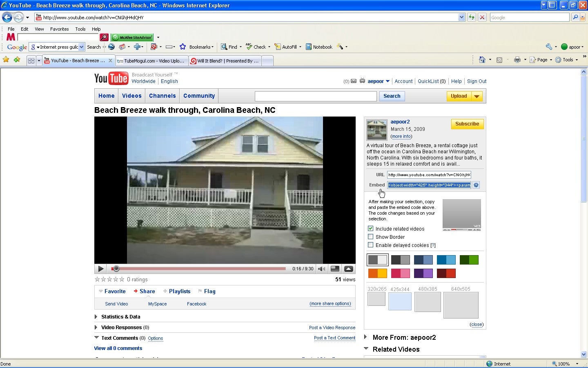Refresh the page using the Refresh icon
Viewport: 588px width, 368px height.
(472, 17)
